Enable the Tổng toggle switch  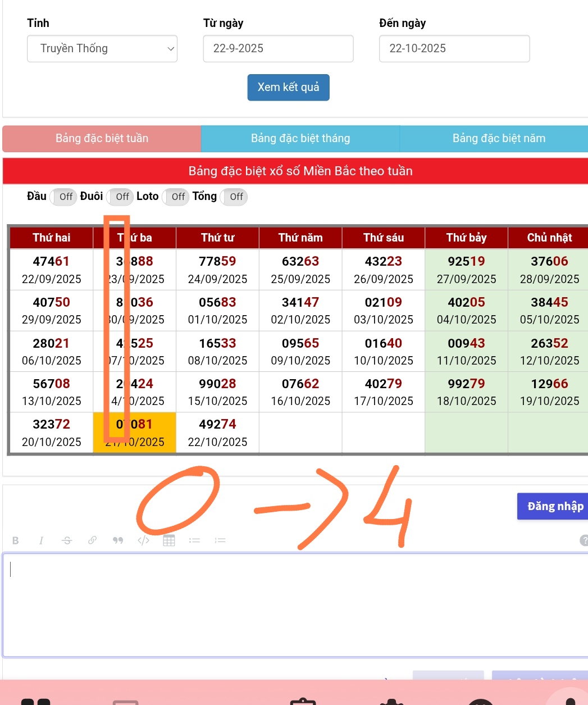(x=234, y=197)
